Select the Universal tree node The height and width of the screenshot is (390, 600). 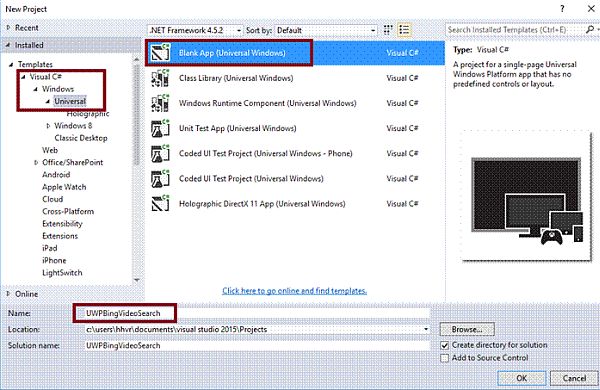coord(70,101)
